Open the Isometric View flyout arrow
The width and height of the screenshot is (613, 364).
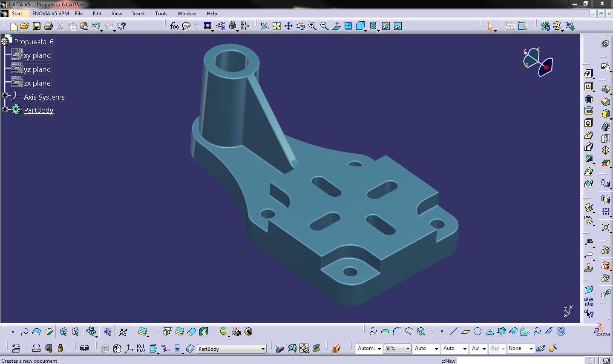[x=366, y=31]
